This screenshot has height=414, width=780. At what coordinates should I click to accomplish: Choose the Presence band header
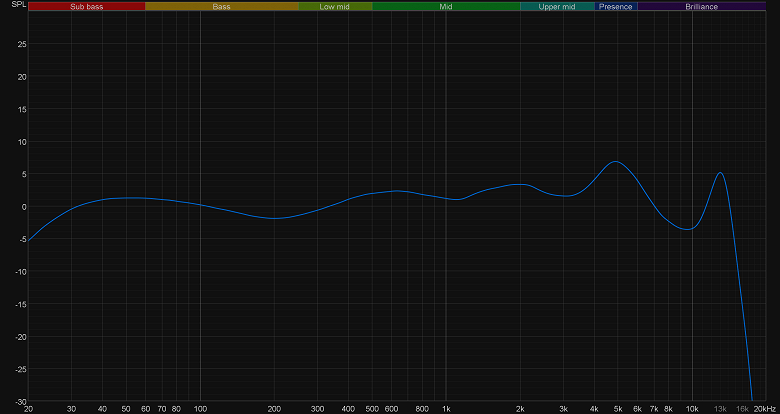pyautogui.click(x=616, y=6)
